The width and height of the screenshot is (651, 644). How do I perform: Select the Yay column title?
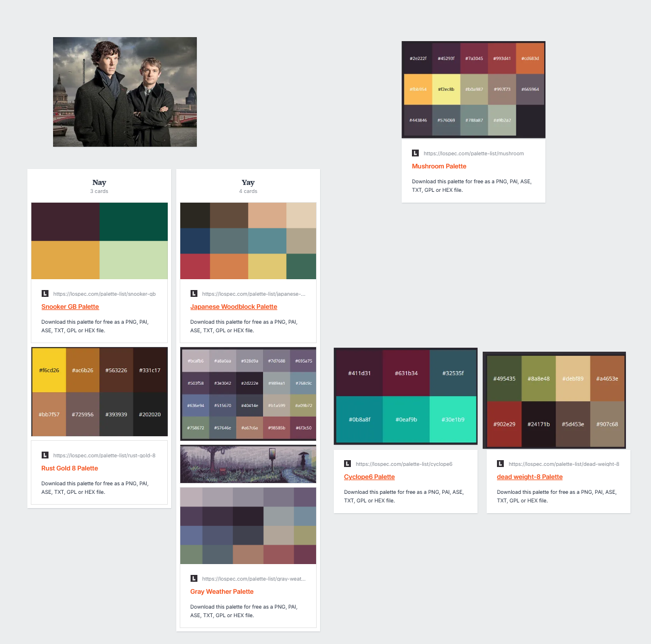[248, 182]
